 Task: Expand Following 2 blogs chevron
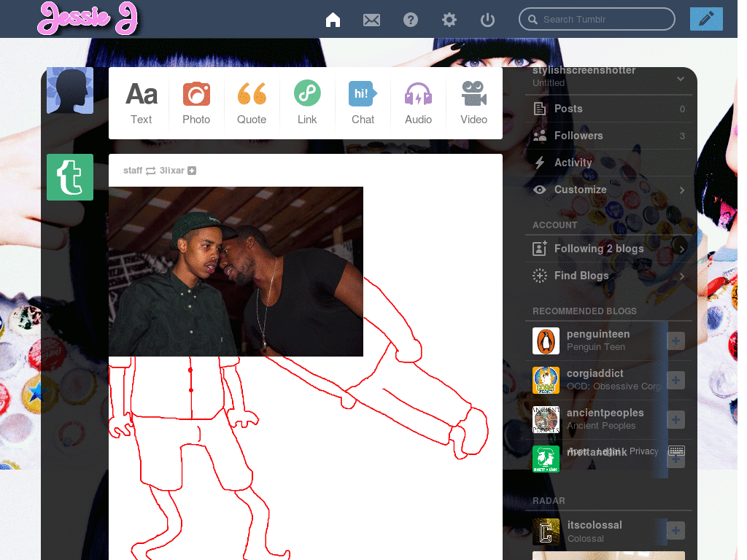pos(682,249)
